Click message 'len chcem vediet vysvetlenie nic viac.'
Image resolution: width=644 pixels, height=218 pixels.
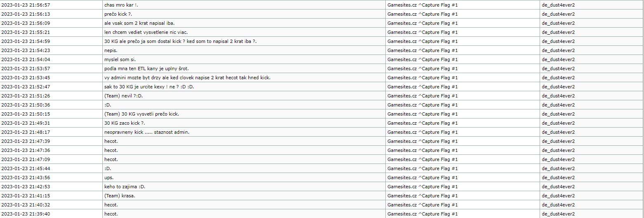coord(146,32)
